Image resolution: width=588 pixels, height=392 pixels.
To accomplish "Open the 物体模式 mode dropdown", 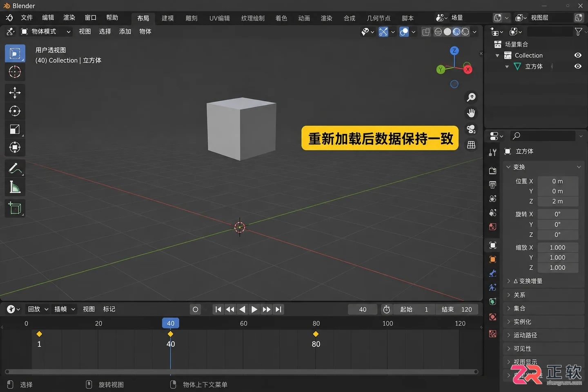I will 46,31.
